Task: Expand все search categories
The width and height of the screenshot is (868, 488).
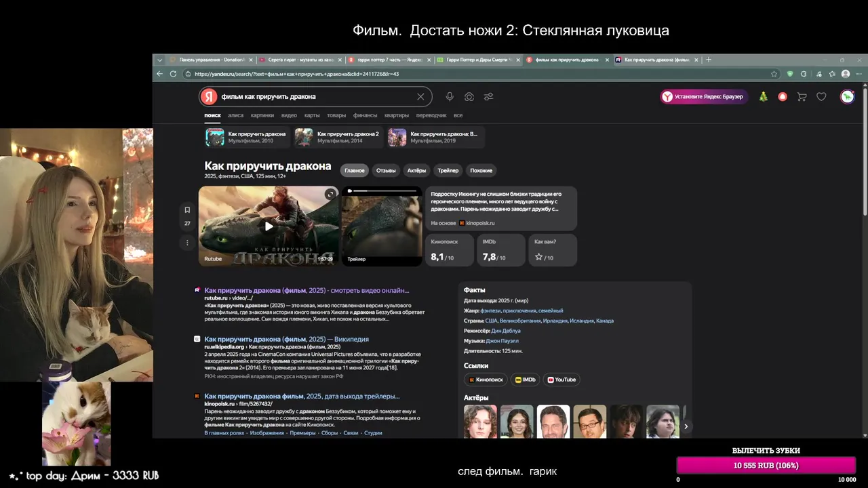Action: (458, 116)
